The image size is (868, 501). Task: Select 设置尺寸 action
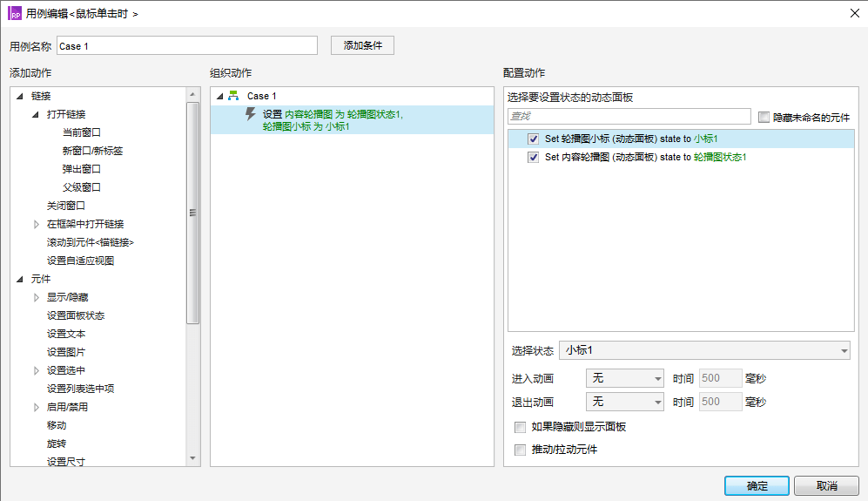66,462
